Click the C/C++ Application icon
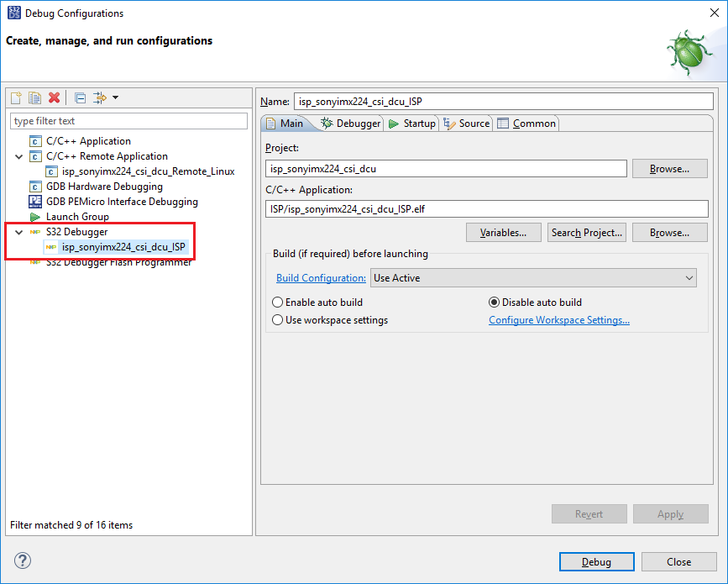The width and height of the screenshot is (728, 584). coord(35,141)
